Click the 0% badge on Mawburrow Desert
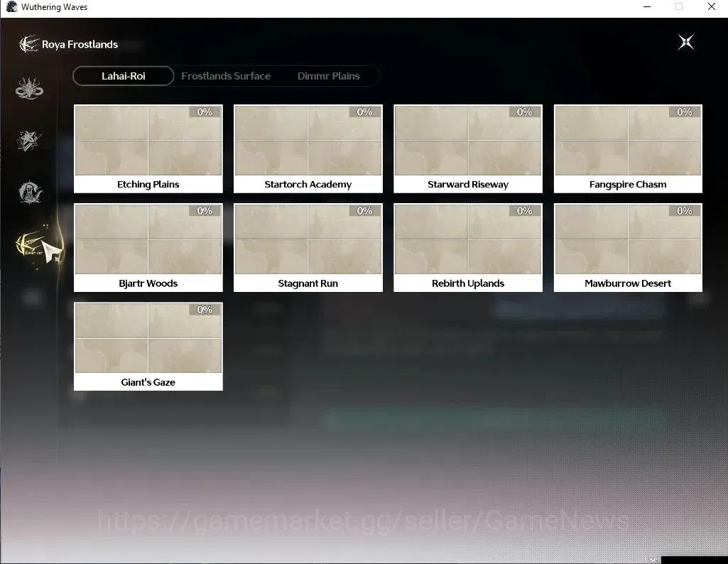728x564 pixels. [x=685, y=211]
